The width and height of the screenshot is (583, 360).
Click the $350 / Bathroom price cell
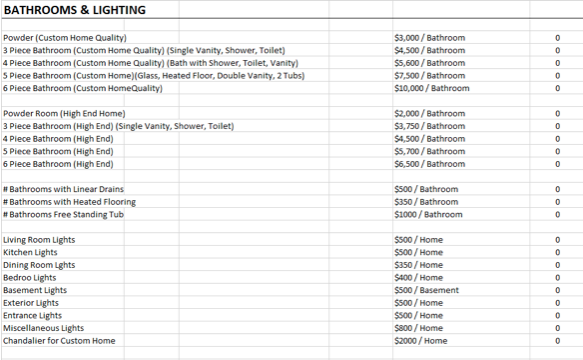[x=461, y=202]
